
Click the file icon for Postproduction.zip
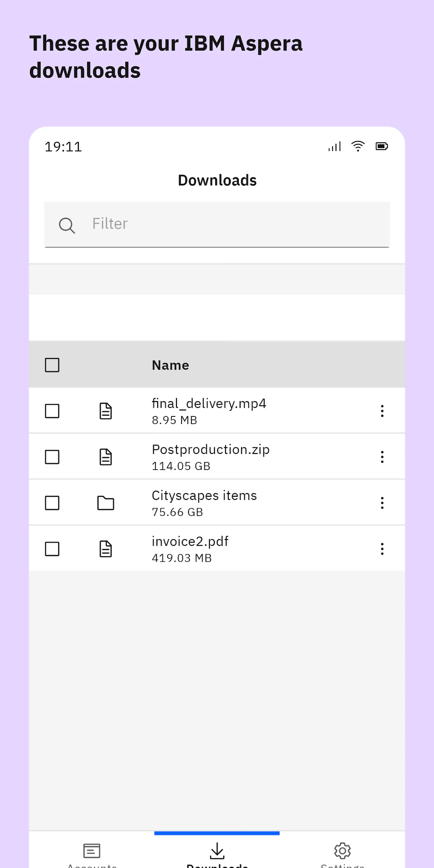(x=106, y=457)
